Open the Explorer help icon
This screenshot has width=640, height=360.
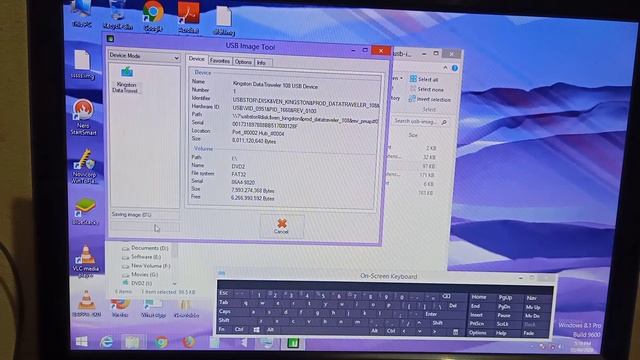click(x=455, y=68)
